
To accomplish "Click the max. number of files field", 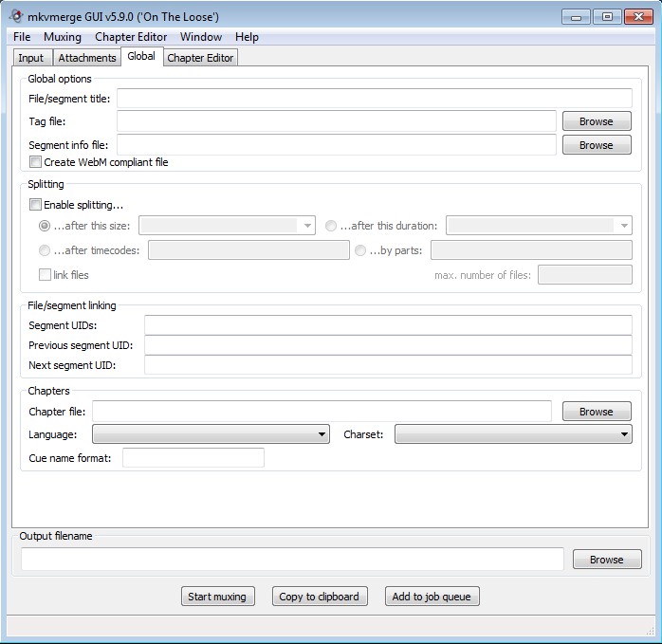I will tap(585, 274).
